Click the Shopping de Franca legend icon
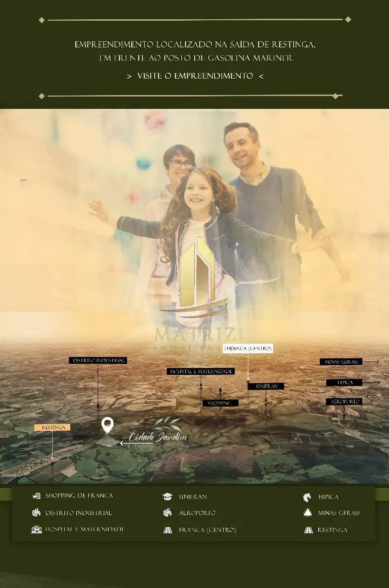 [36, 496]
